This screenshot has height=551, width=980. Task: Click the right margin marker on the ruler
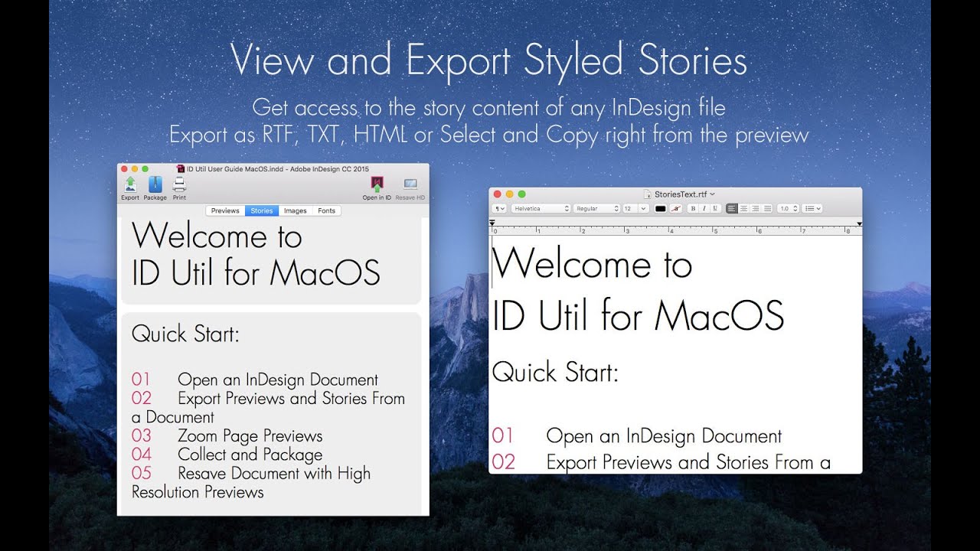pyautogui.click(x=859, y=223)
